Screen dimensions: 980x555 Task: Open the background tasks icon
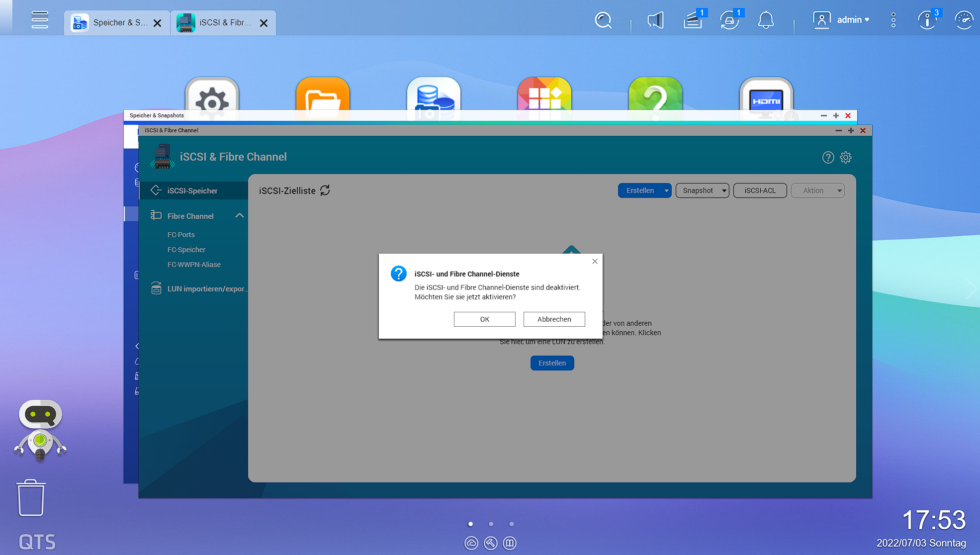(692, 20)
